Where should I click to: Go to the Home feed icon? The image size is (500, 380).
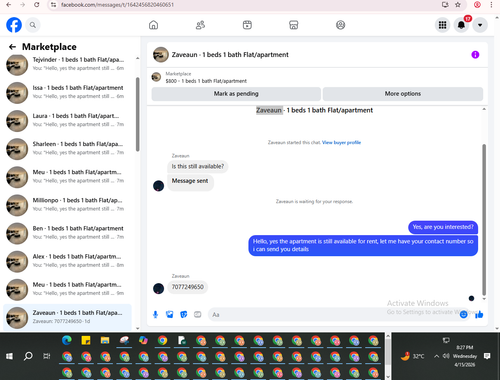tap(153, 25)
